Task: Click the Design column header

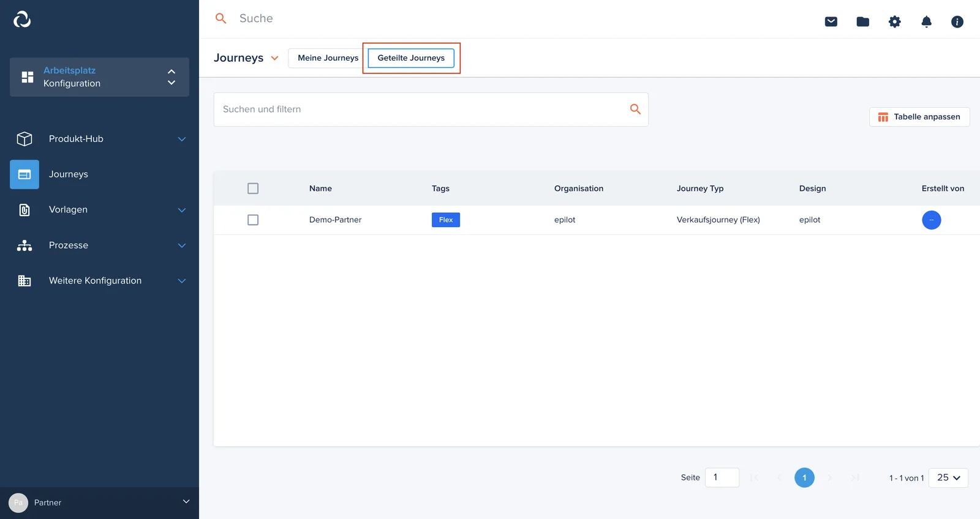Action: 813,189
